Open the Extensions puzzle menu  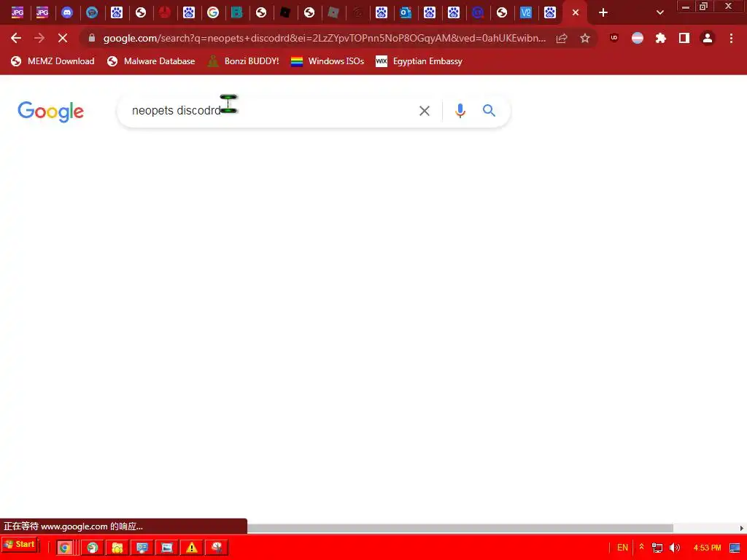(x=661, y=38)
